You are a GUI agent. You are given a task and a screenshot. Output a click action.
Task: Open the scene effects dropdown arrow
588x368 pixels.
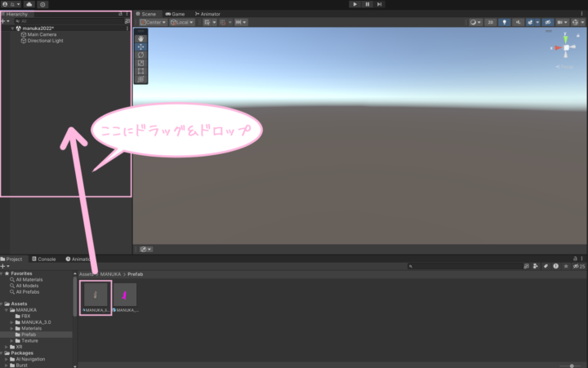(x=537, y=22)
